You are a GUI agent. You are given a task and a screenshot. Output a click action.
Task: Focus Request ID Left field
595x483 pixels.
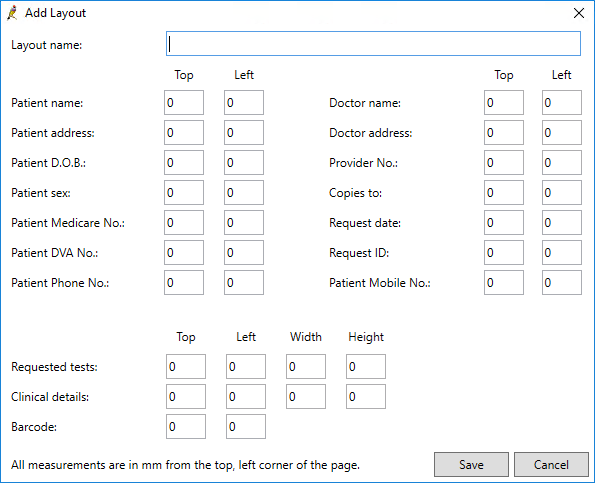pos(562,252)
